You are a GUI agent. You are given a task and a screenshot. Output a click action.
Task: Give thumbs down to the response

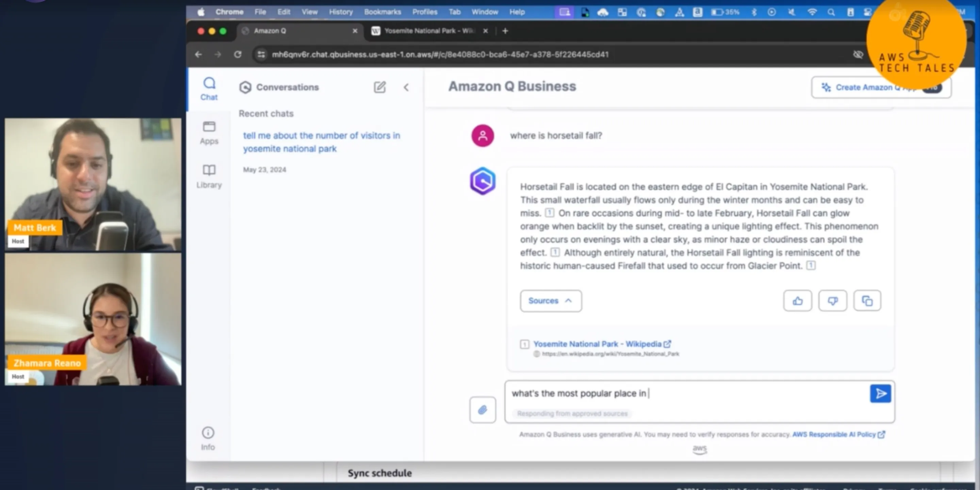[832, 301]
